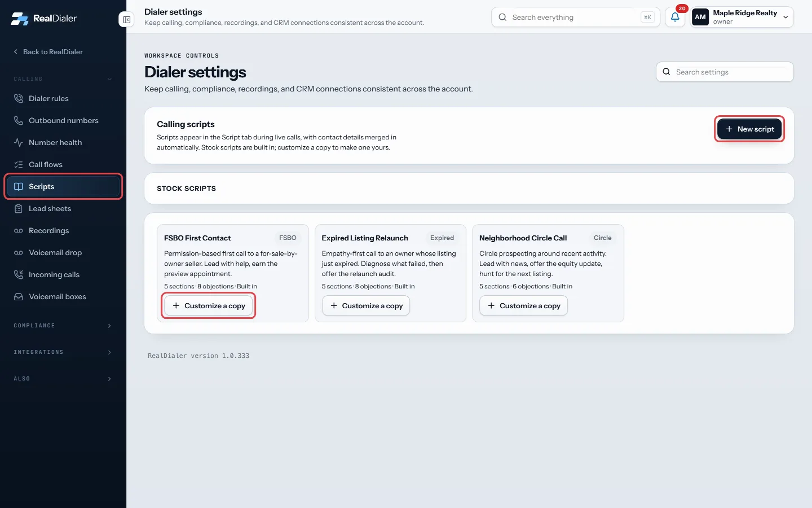Click the Voicemail boxes inbox icon
The image size is (812, 508).
[19, 296]
